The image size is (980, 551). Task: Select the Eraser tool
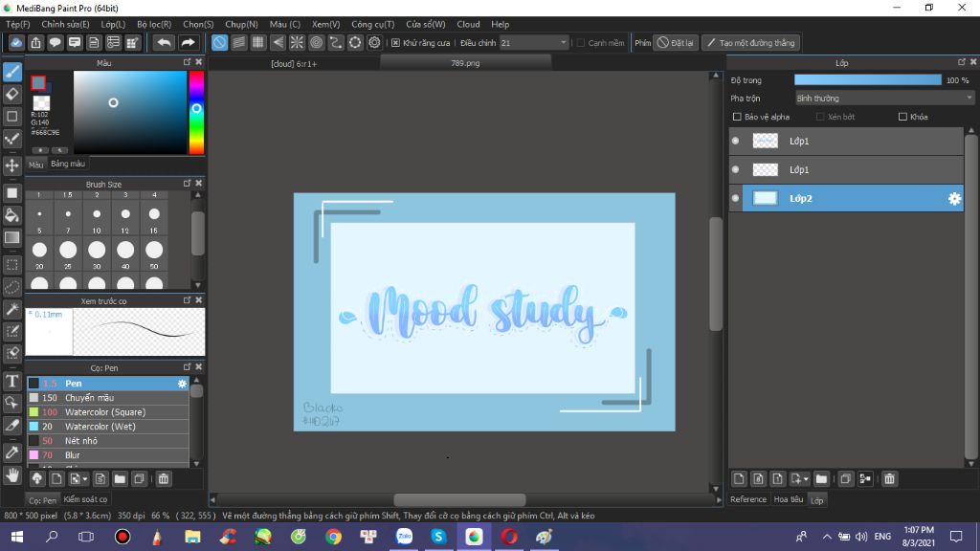[12, 94]
